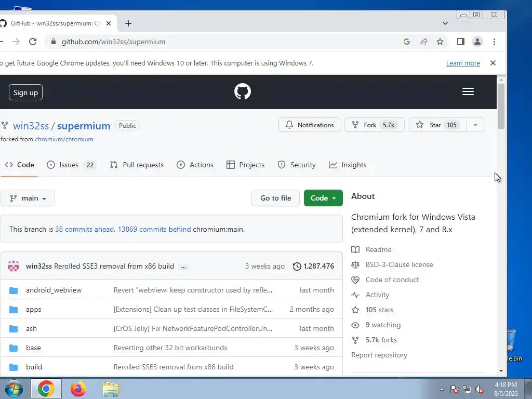Open the hamburger navigation menu
532x399 pixels.
point(468,91)
